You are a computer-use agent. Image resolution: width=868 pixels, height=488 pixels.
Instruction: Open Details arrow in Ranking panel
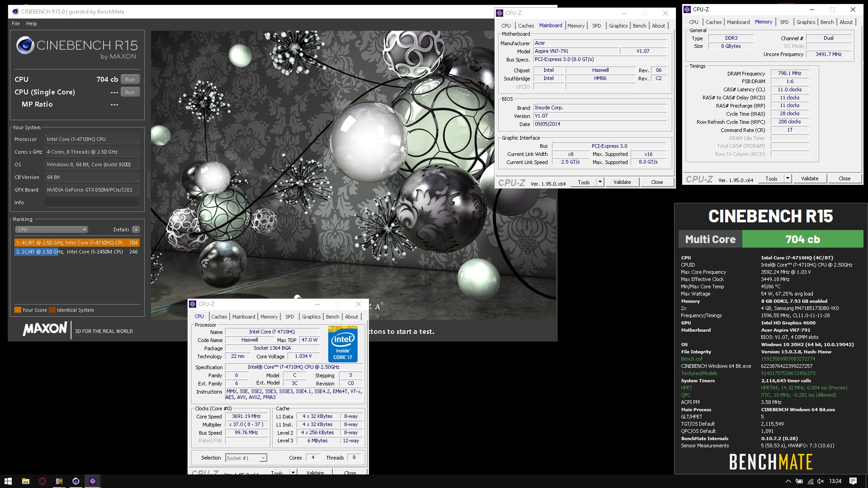pos(136,230)
